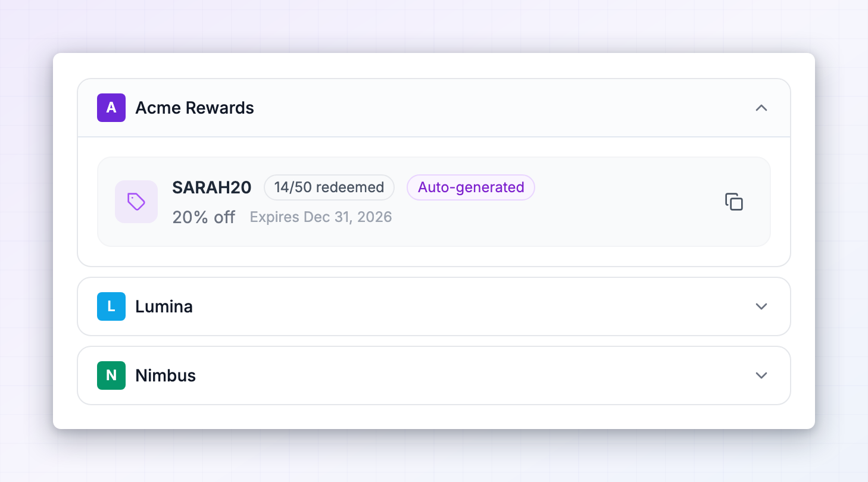
Task: Expand the Nimbus section chevron
Action: (761, 375)
